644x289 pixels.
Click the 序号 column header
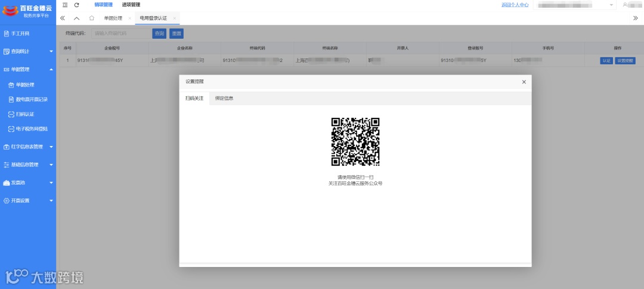point(67,48)
